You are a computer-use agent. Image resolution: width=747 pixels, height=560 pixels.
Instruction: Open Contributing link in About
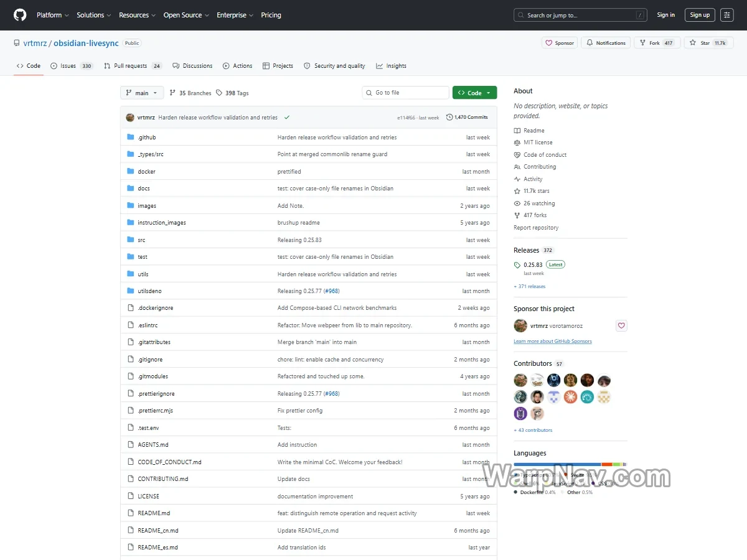pyautogui.click(x=535, y=167)
